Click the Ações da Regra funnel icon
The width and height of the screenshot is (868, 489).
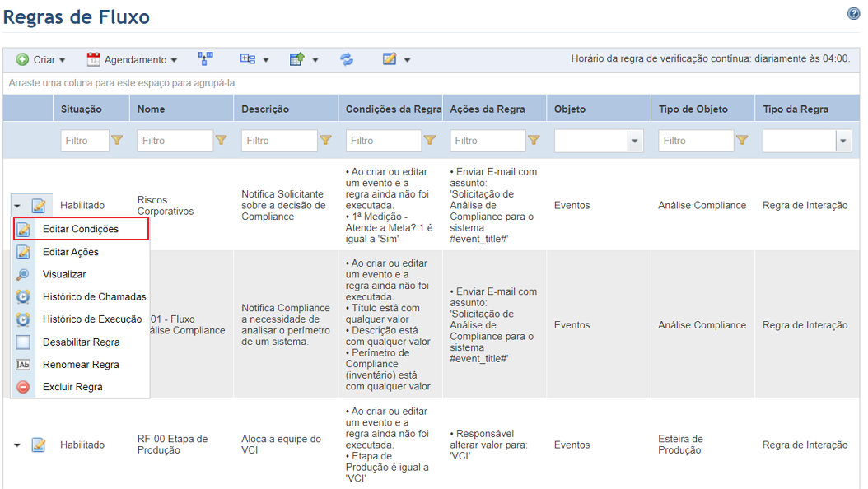coord(534,141)
